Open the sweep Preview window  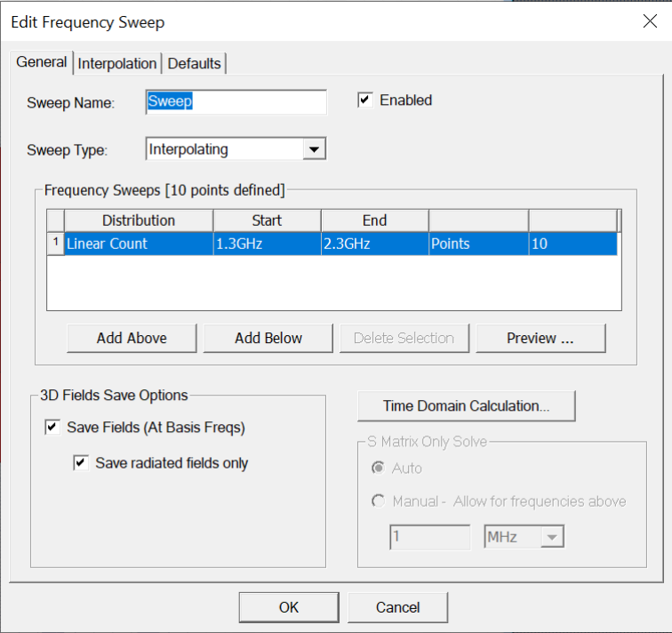540,338
